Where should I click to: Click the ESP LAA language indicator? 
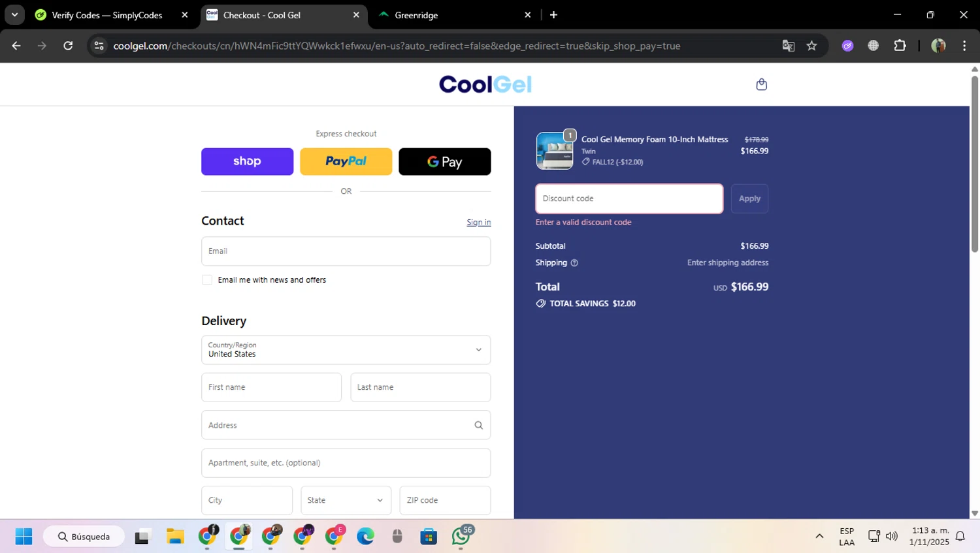(847, 537)
